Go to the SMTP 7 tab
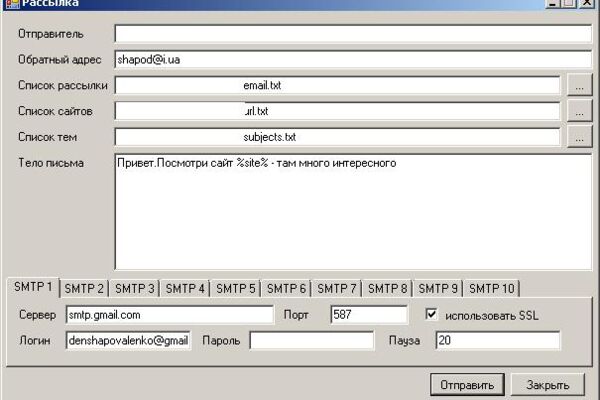Viewport: 600px width, 400px height. click(x=337, y=289)
